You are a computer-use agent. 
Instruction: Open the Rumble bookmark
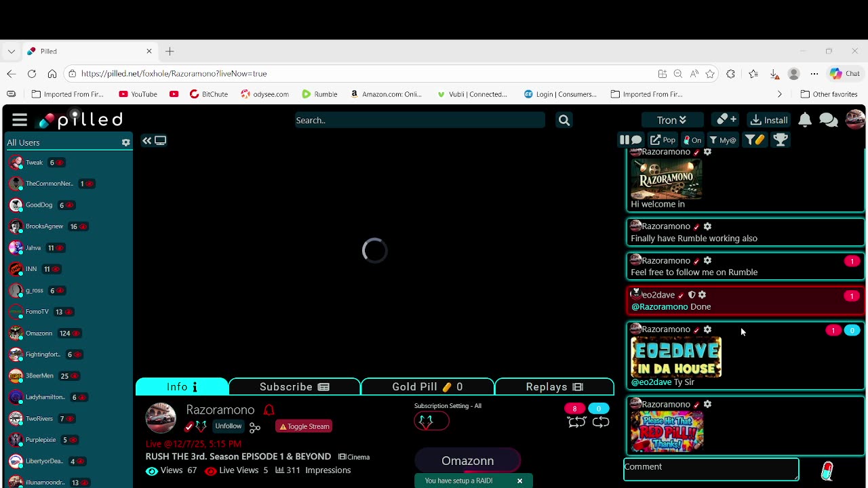pos(319,94)
